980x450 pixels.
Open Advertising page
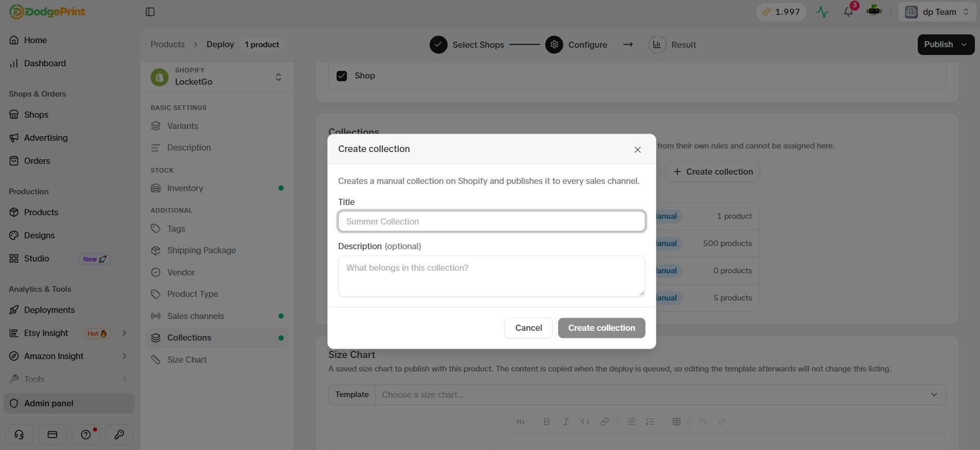(x=46, y=138)
